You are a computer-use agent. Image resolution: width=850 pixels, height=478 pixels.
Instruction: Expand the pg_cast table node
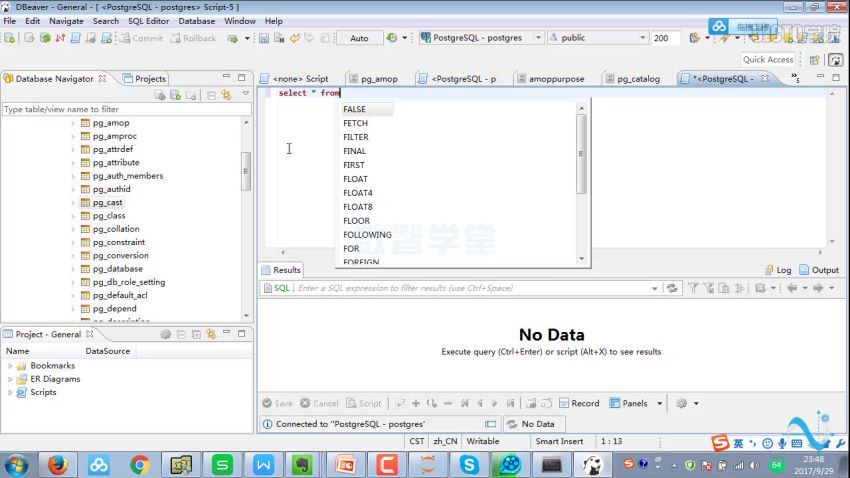(73, 203)
